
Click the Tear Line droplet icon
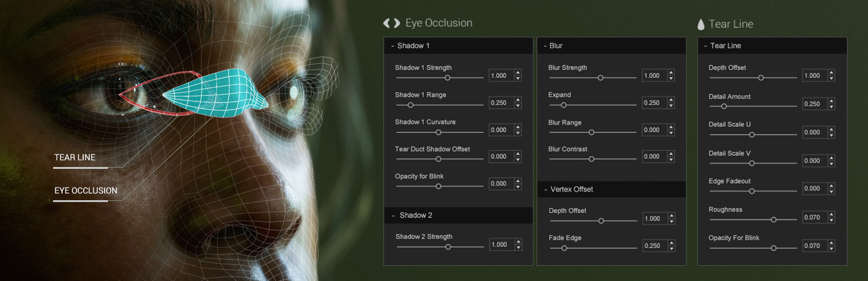coord(701,25)
